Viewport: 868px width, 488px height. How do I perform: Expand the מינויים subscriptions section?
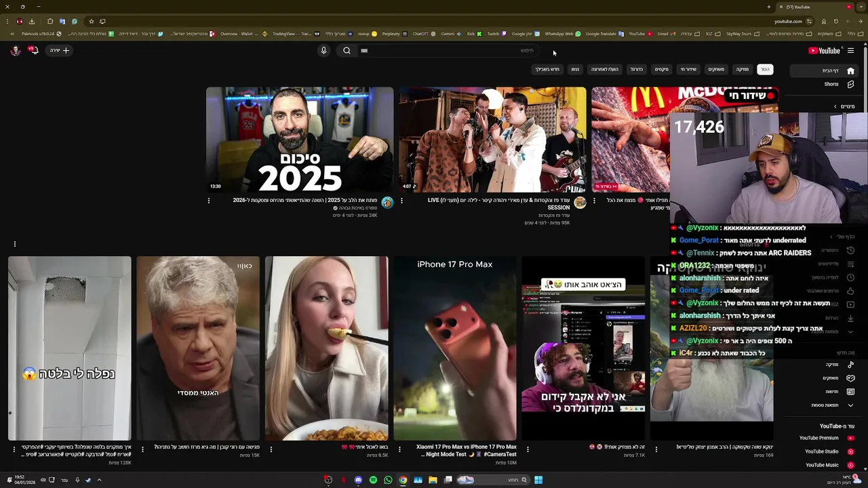point(844,106)
